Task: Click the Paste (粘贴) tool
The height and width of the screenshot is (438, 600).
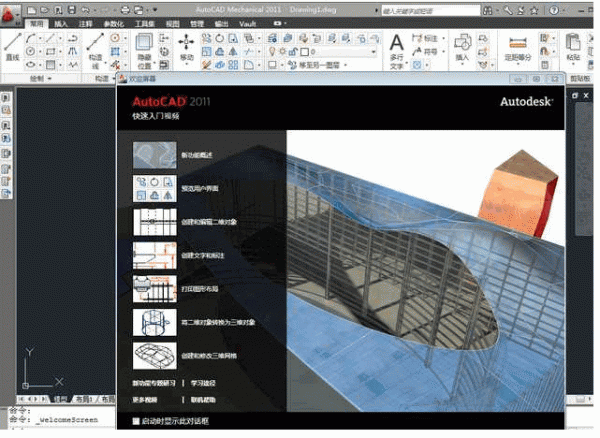Action: coord(573,48)
